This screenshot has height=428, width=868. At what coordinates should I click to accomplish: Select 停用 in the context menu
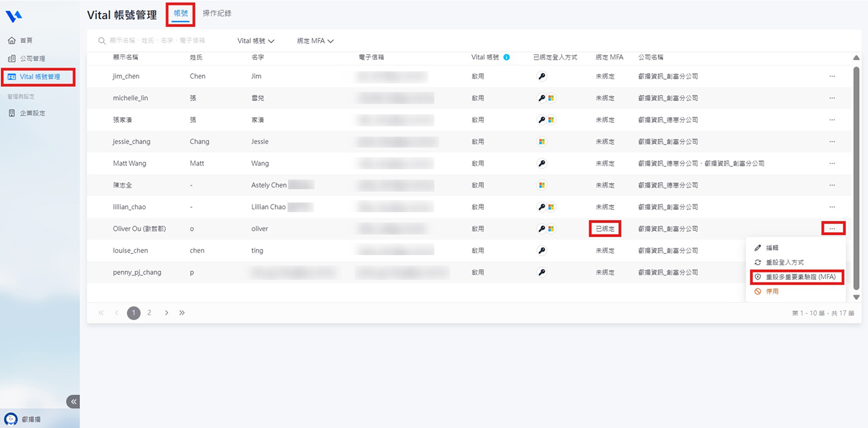pyautogui.click(x=772, y=291)
